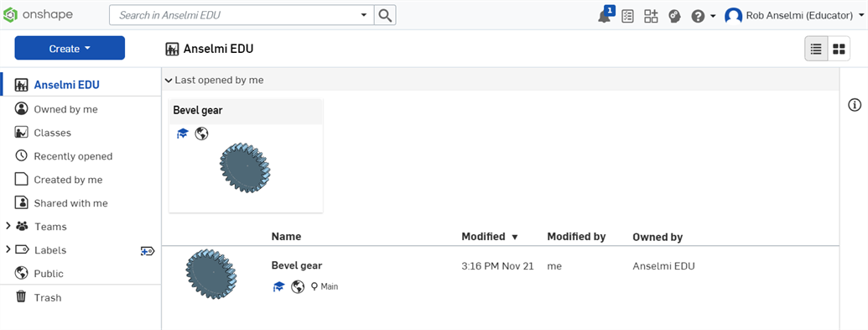868x330 pixels.
Task: Click the magnifying glass search button
Action: [x=385, y=15]
